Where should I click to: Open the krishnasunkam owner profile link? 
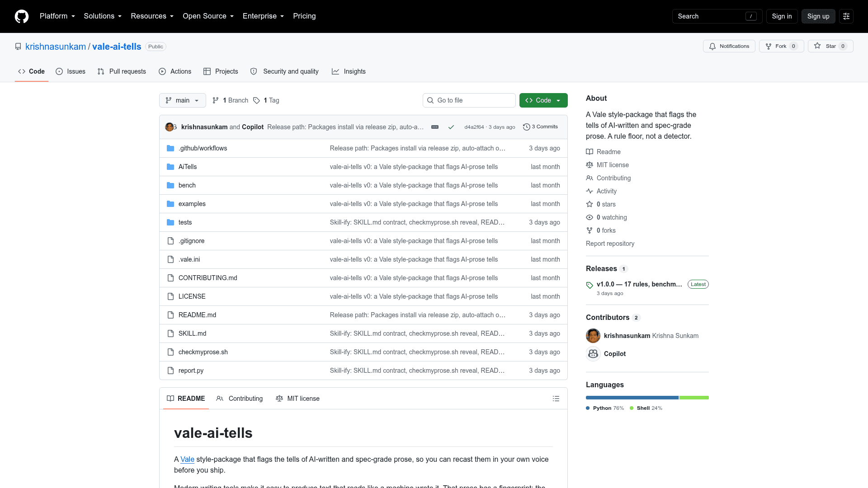click(x=56, y=47)
